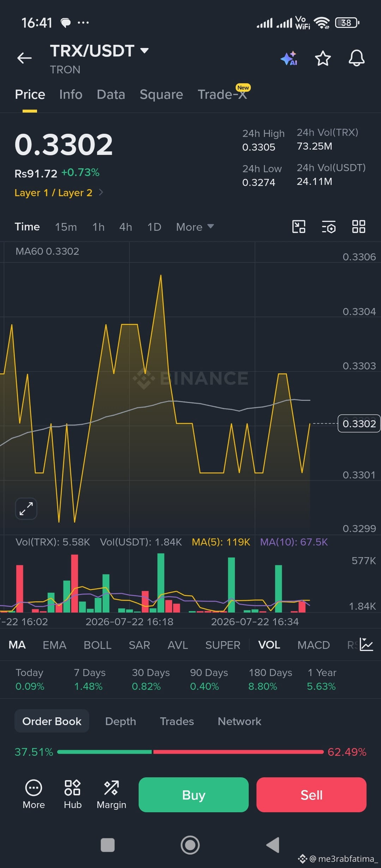Tap the 62.49% sell percentage
Image resolution: width=381 pixels, height=868 pixels.
pos(347,752)
